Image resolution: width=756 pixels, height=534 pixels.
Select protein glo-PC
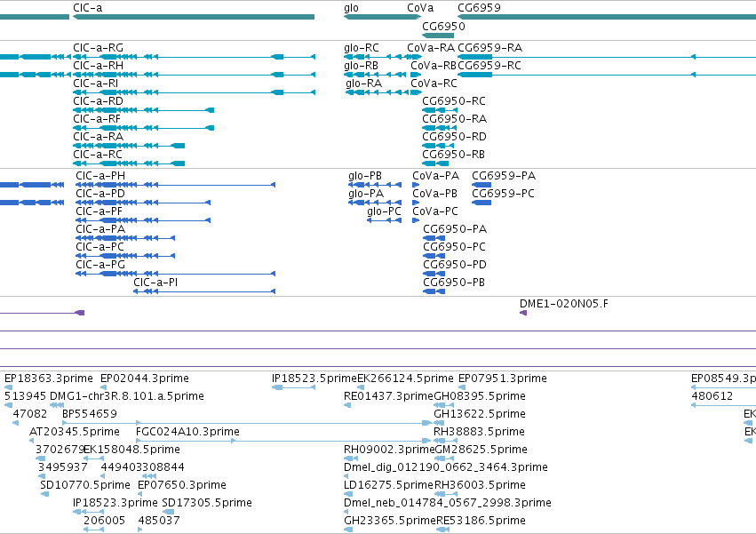(x=384, y=212)
